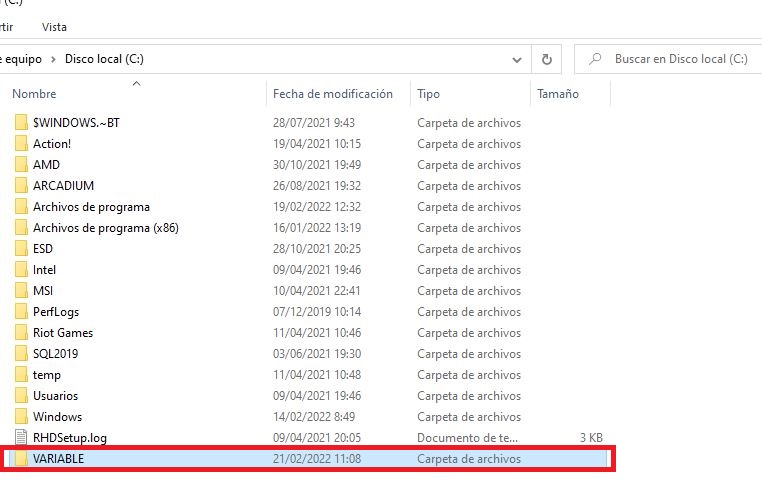
Task: Click the Riot Games folder icon
Action: click(21, 333)
